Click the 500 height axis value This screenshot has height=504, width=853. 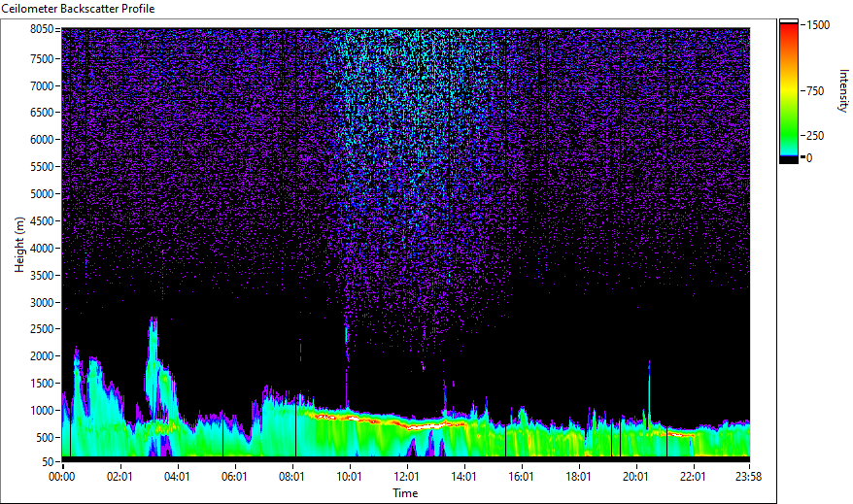pyautogui.click(x=45, y=438)
